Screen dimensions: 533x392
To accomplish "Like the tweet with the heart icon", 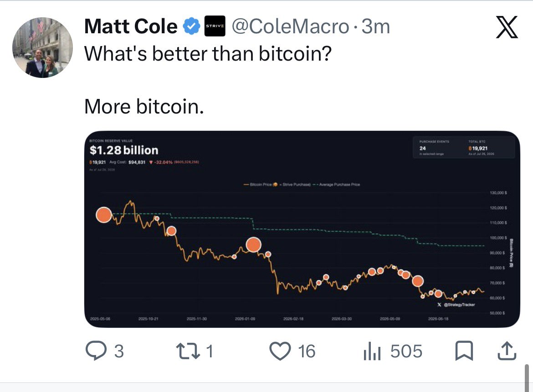I will [280, 351].
